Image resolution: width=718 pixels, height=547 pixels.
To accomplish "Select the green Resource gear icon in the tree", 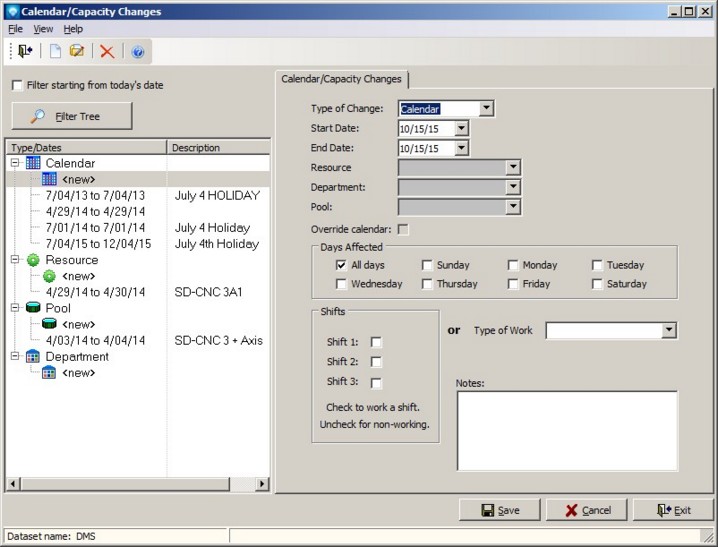I will [33, 260].
